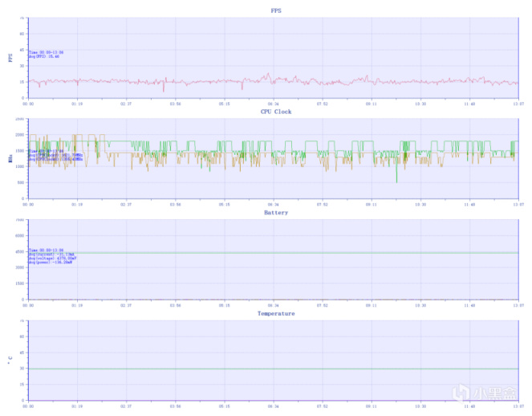Click the flat green temperature line
The height and width of the screenshot is (416, 532).
pos(274,369)
